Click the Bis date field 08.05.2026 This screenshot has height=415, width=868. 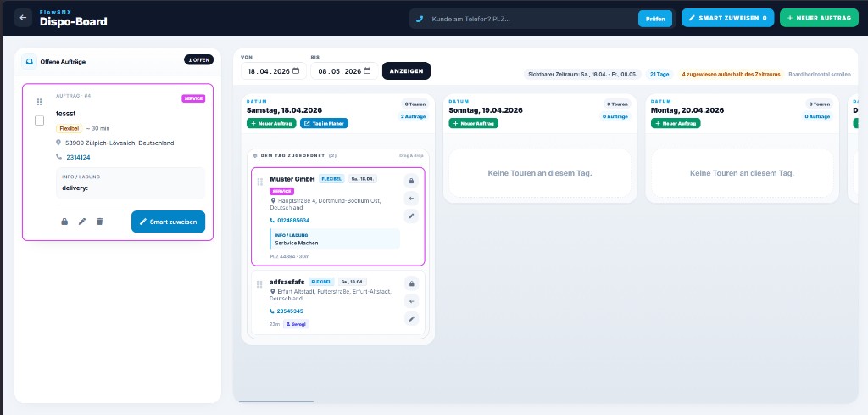pyautogui.click(x=344, y=71)
